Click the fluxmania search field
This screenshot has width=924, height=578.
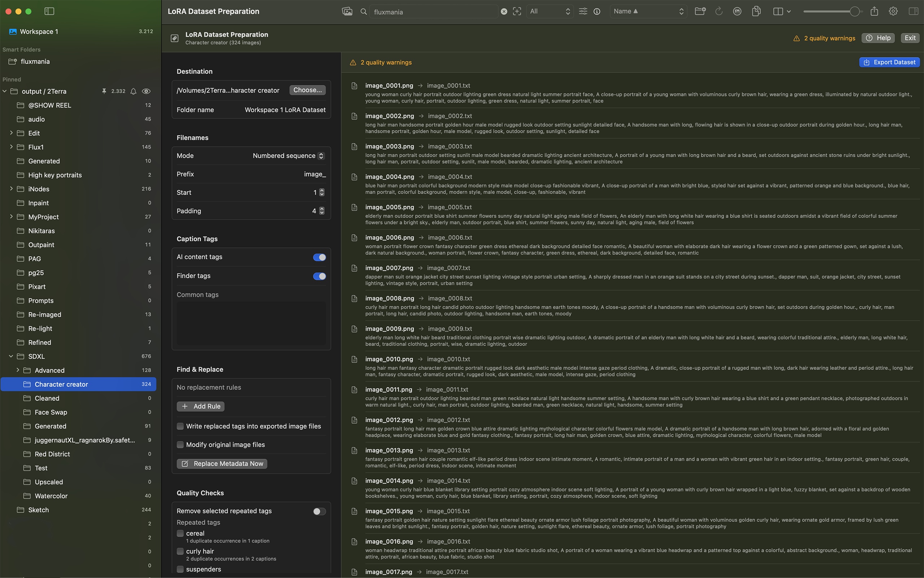pyautogui.click(x=434, y=12)
